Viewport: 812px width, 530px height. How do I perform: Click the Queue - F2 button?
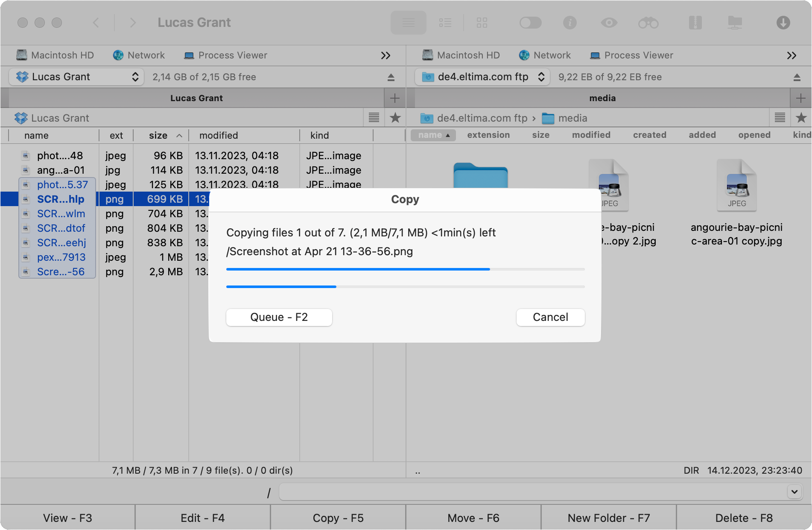[x=279, y=317]
